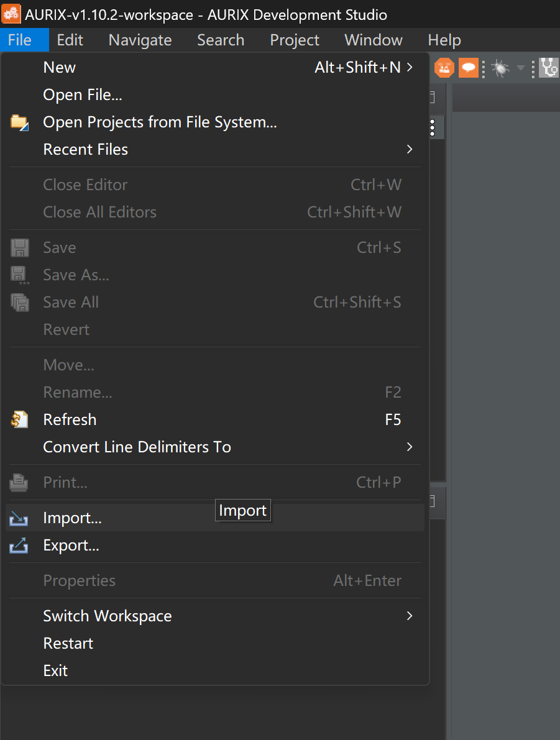The image size is (560, 740).
Task: Click the New submenu chevron arrow
Action: point(410,68)
